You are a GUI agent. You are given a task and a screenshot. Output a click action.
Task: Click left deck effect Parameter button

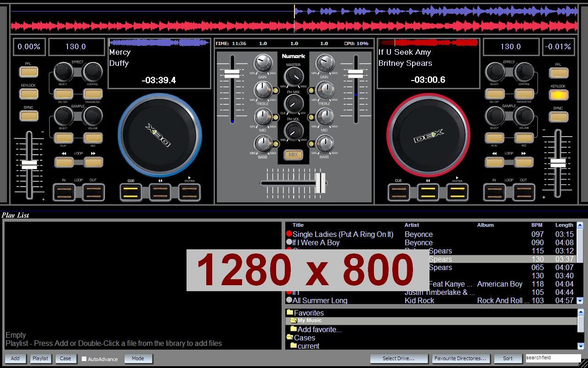tap(93, 94)
